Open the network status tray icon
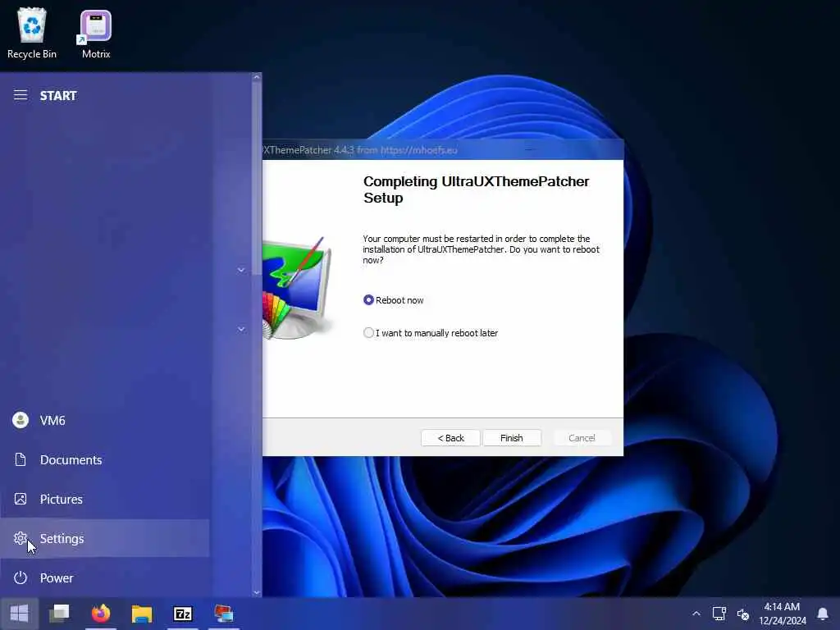 point(719,614)
